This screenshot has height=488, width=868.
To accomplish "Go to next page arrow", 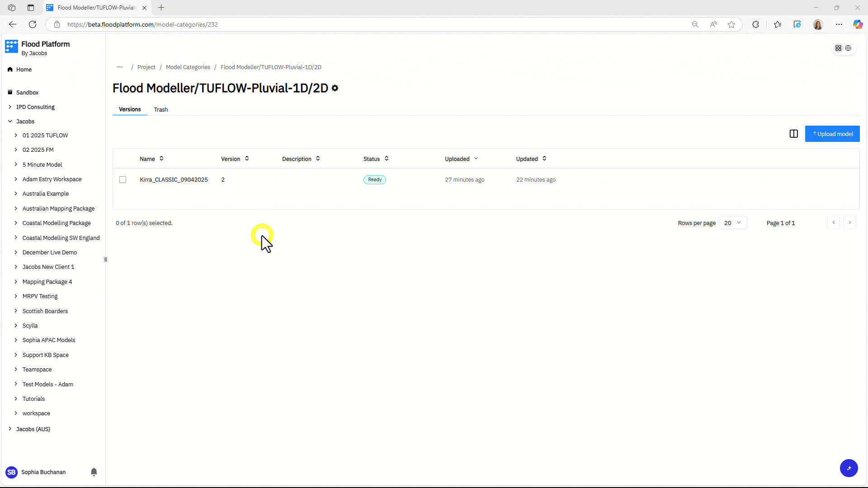I will click(850, 223).
